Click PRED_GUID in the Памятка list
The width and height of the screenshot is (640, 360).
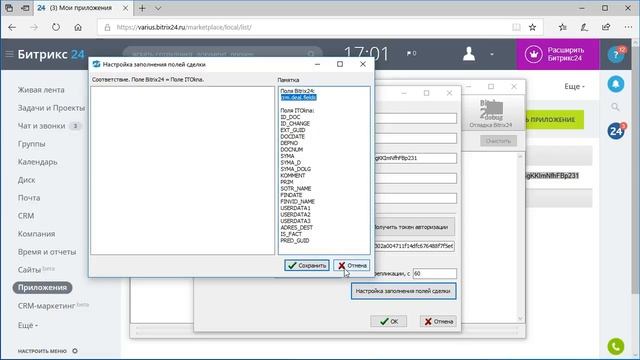tap(295, 240)
